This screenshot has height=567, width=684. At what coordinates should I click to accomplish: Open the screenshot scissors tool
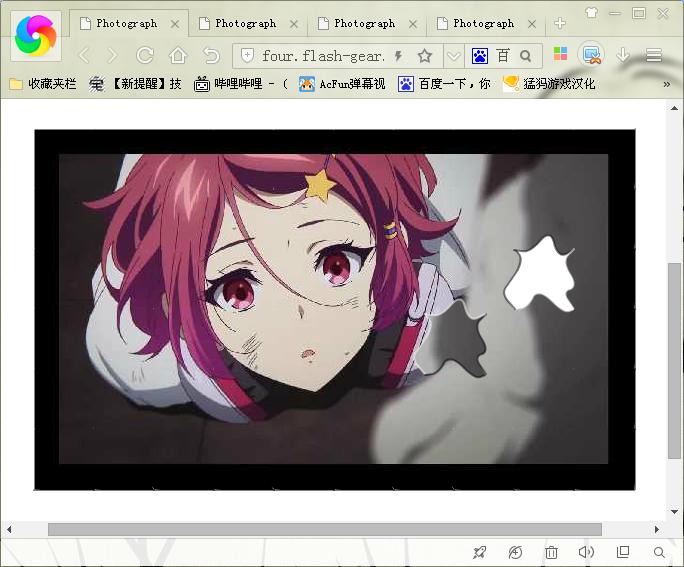[x=592, y=56]
